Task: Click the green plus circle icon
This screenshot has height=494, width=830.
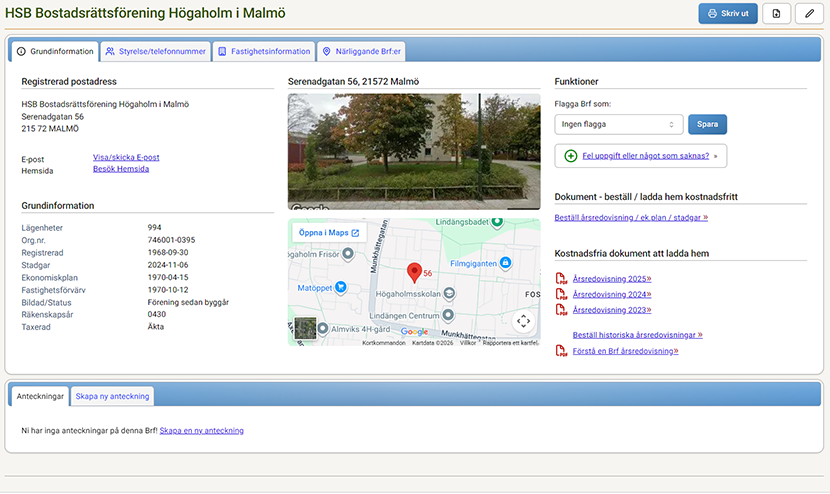Action: [x=571, y=156]
